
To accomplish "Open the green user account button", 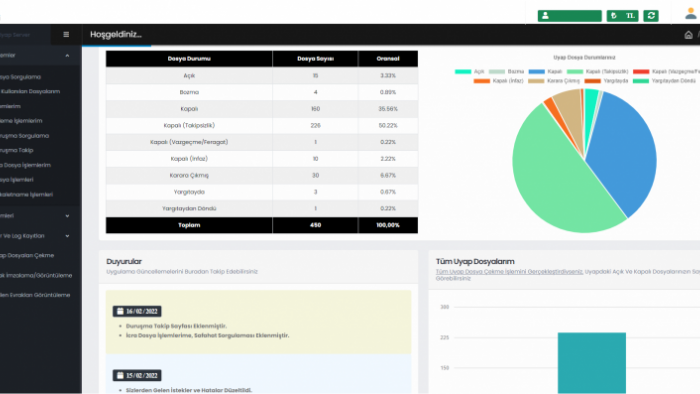I will click(x=570, y=16).
